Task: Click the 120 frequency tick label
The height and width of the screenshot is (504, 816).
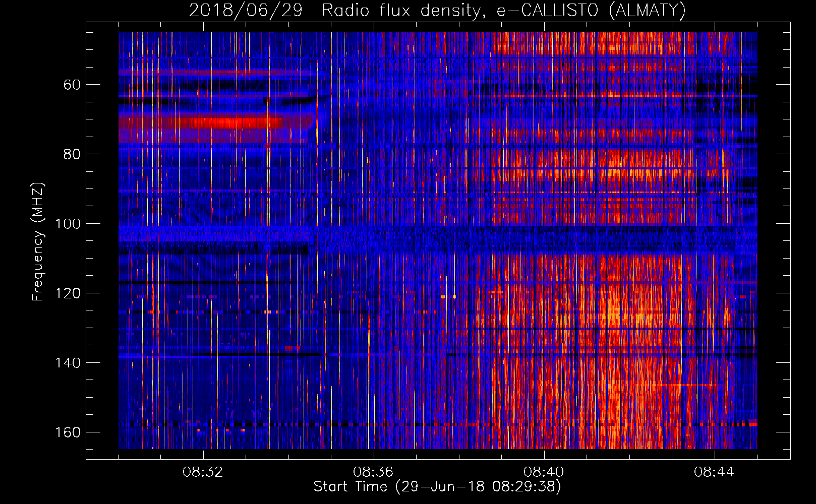Action: coord(68,293)
